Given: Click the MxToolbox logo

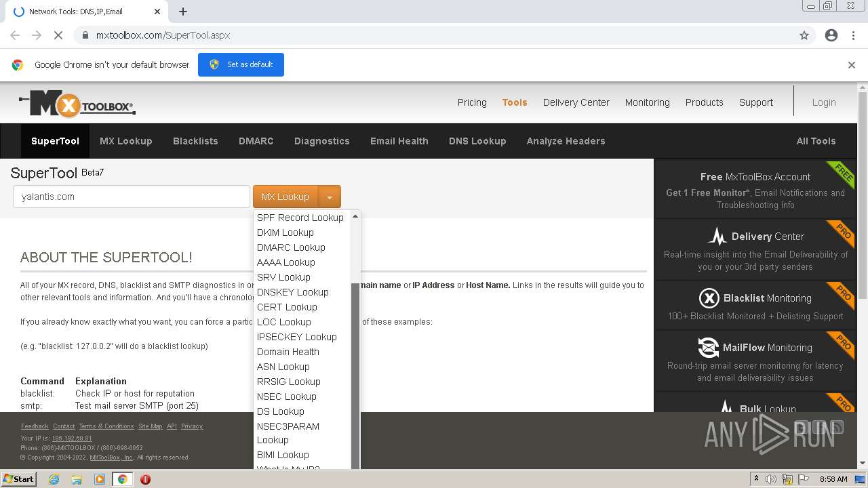Looking at the screenshot, I should tap(77, 104).
